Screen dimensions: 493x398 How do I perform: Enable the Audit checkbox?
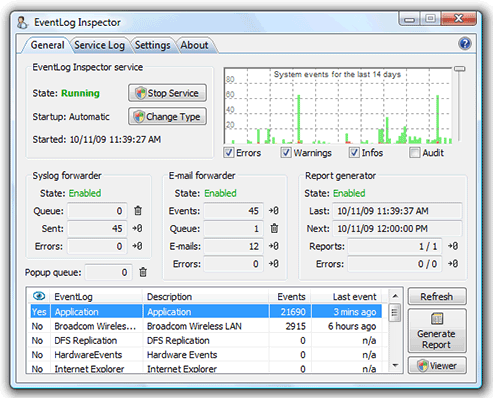(x=415, y=153)
